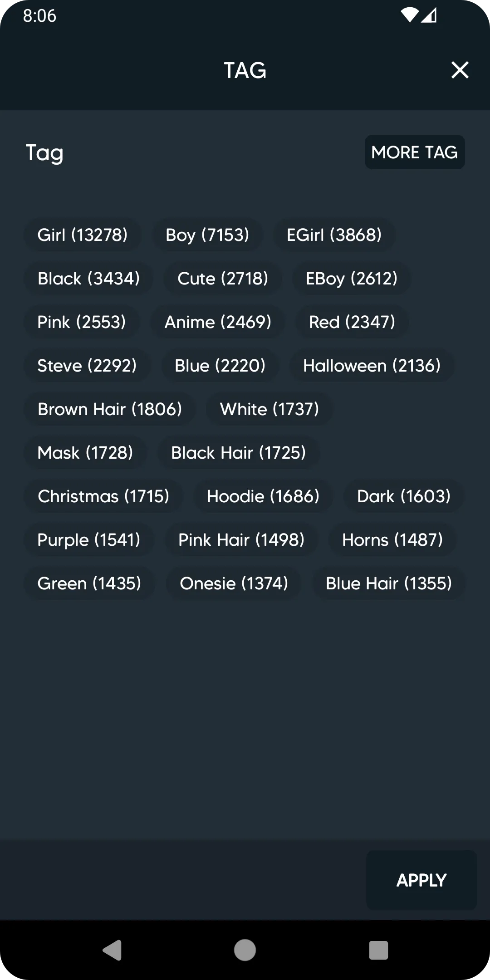Screen dimensions: 490x980
Task: Tap the Android home circle icon
Action: coord(245,950)
